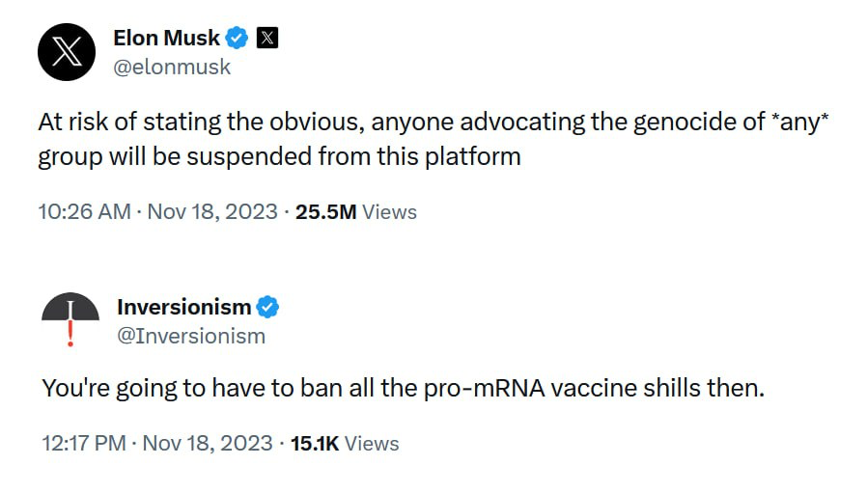Click the black X affiliation badge

(x=268, y=39)
